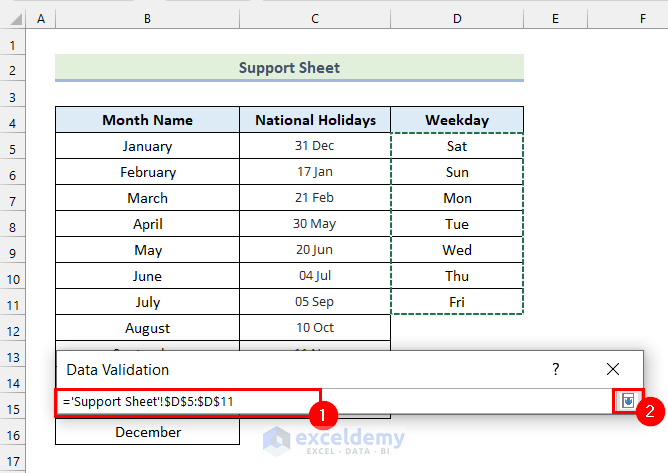Click the Support Sheet title cell
The height and width of the screenshot is (473, 668).
pyautogui.click(x=289, y=67)
